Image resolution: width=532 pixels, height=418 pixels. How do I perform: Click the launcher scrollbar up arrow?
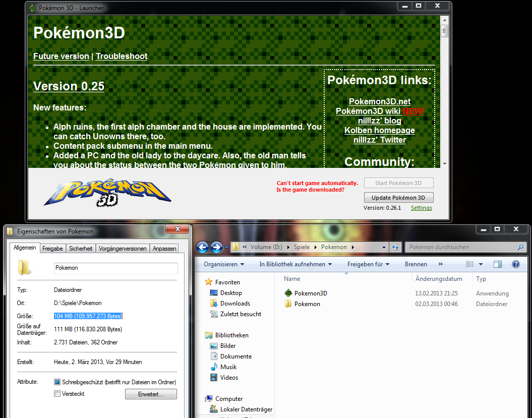point(445,20)
